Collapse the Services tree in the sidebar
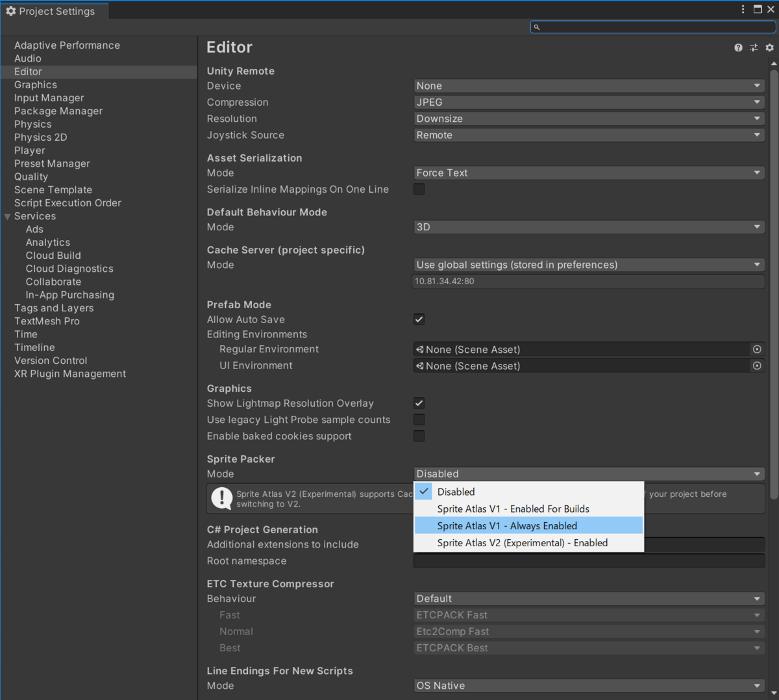 [x=6, y=216]
